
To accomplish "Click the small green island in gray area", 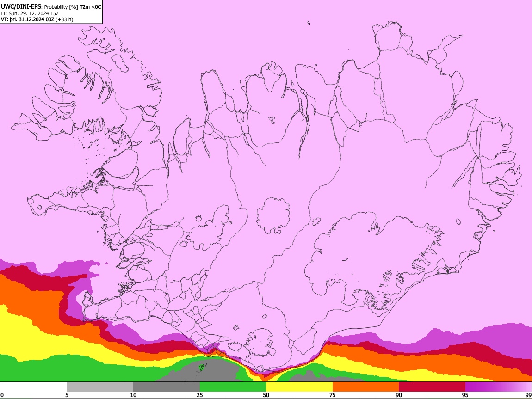I will pyautogui.click(x=201, y=367).
